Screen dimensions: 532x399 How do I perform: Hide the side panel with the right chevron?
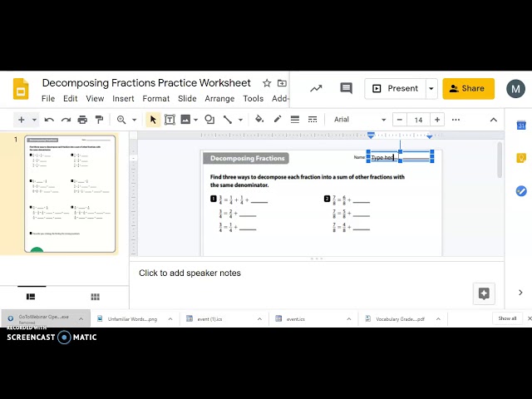[x=521, y=293]
